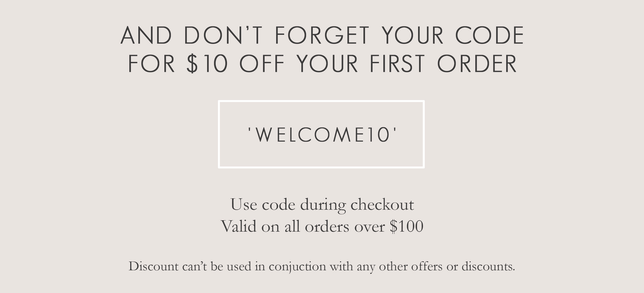644x293 pixels.
Task: Click the 'Use code during checkout' text
Action: tap(322, 205)
